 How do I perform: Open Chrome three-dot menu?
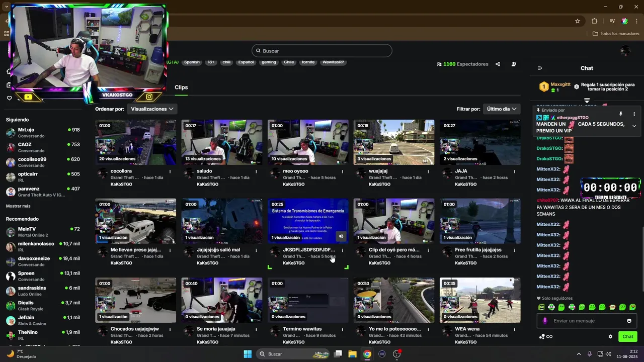(x=637, y=21)
